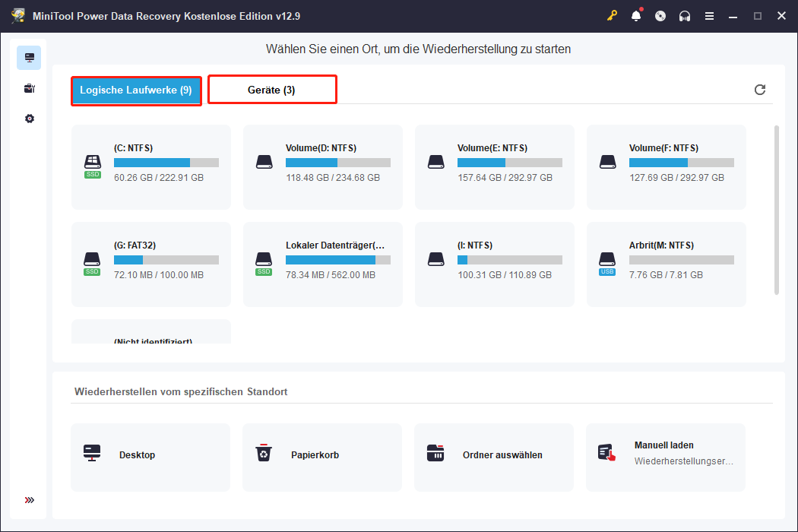
Task: Click the text 127.69 GB / 292.97 GB
Action: 676,178
